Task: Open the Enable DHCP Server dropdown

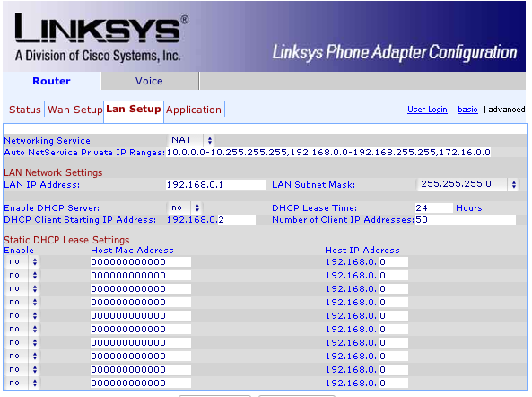Action: [185, 207]
